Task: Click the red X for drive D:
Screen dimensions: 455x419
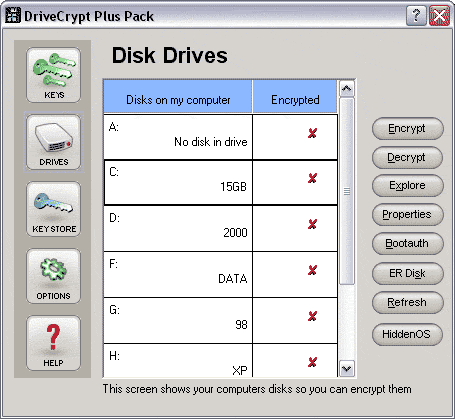Action: (312, 224)
